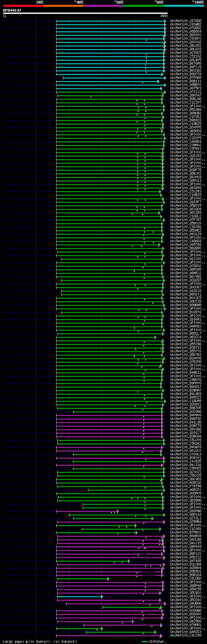Select the UniRef100_A8Y2R9 label
Viewport: 207px width, 644px height.
(x=186, y=213)
